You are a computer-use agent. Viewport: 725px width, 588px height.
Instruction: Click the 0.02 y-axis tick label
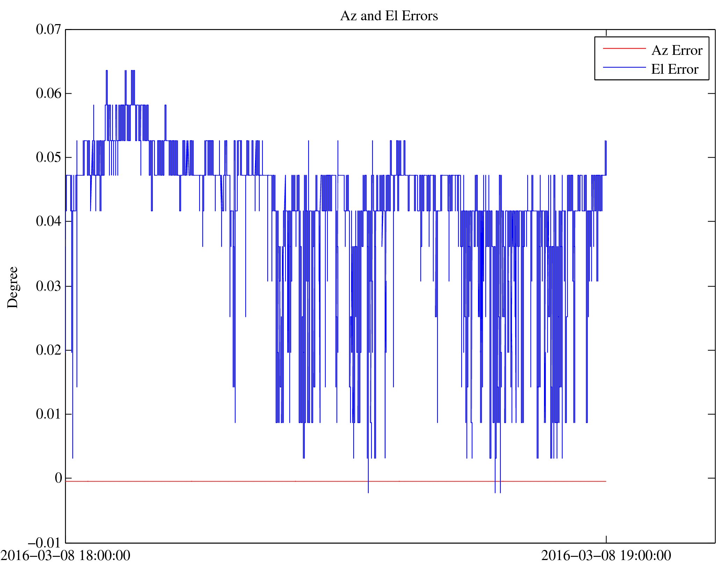point(48,350)
